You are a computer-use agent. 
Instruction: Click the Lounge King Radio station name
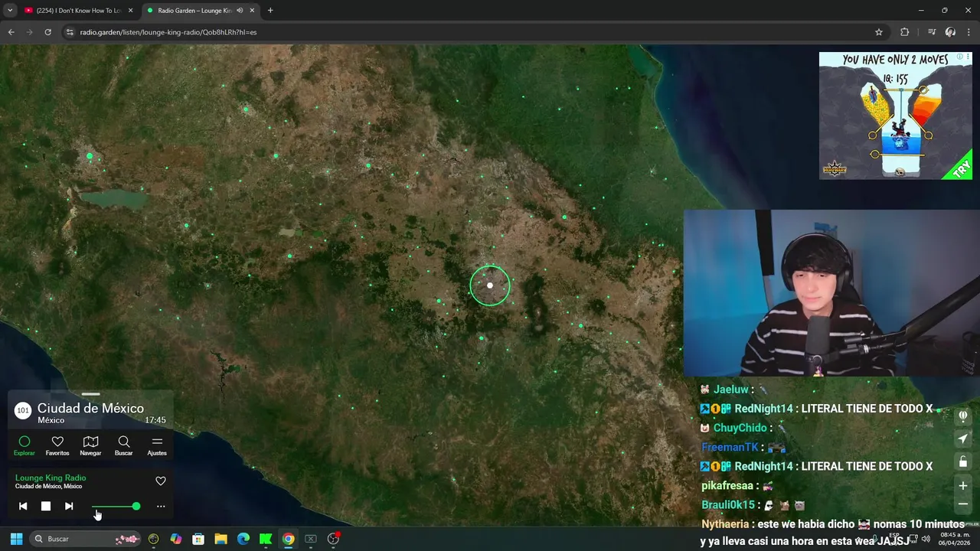[x=51, y=478]
